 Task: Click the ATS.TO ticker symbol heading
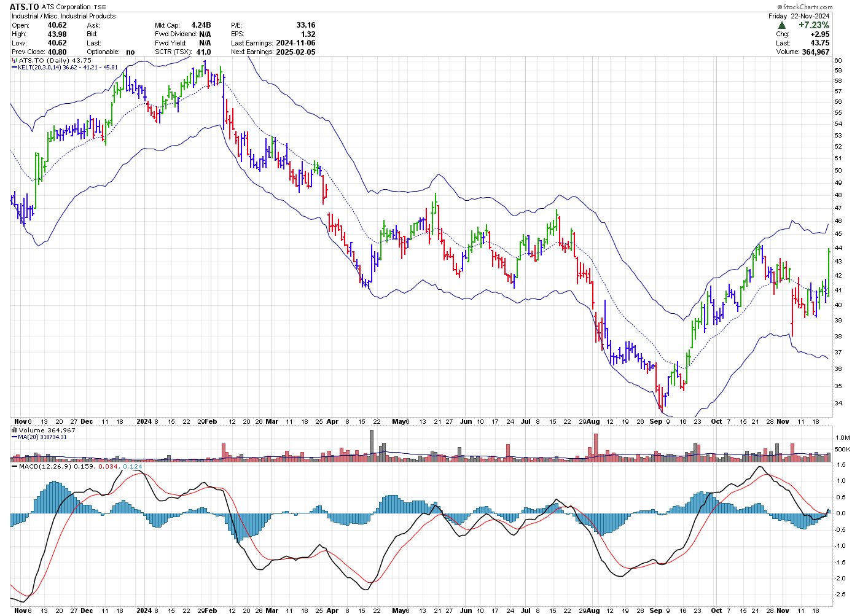[25, 7]
